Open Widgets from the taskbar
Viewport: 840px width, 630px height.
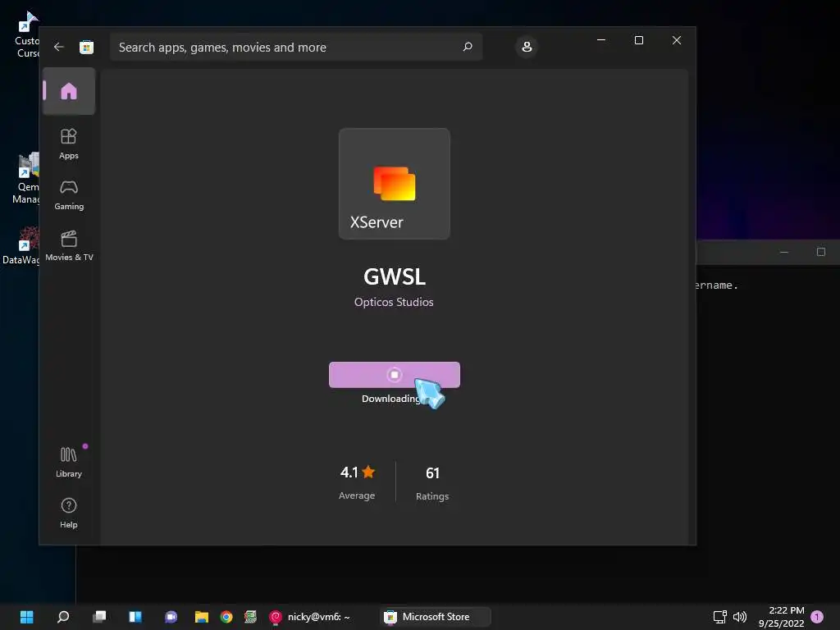pos(135,617)
